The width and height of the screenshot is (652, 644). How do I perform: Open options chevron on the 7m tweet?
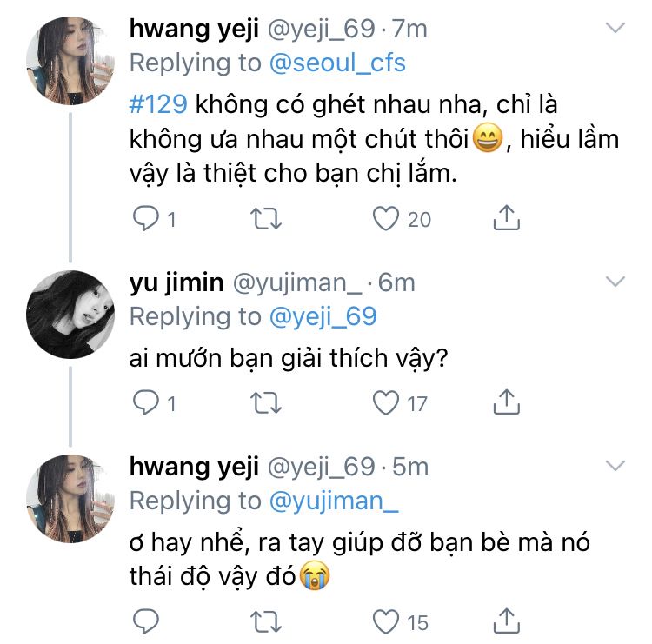[x=615, y=29]
